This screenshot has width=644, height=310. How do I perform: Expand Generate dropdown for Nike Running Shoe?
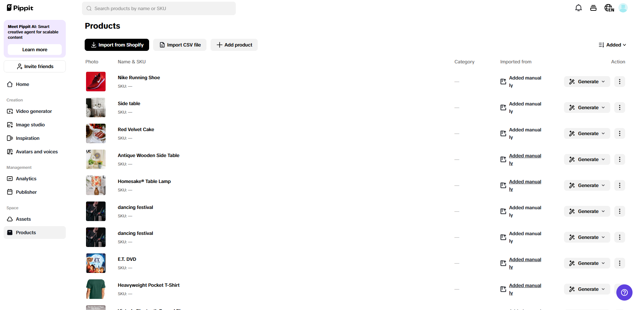point(587,82)
